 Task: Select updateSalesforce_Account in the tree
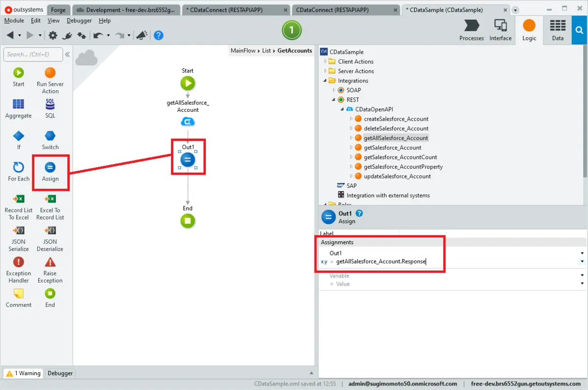coord(397,176)
